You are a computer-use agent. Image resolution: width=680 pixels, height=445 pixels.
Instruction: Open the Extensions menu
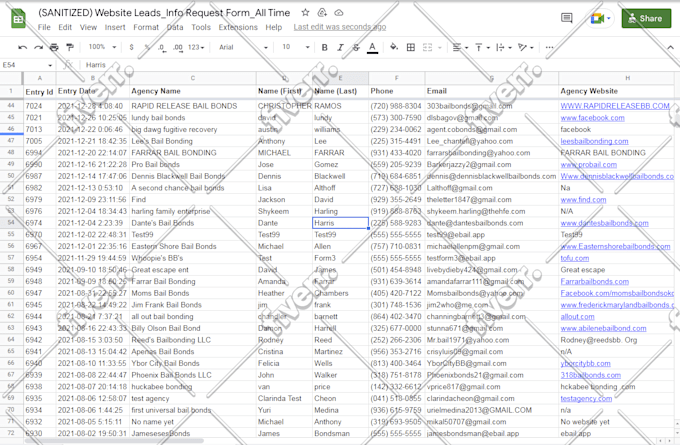point(238,27)
